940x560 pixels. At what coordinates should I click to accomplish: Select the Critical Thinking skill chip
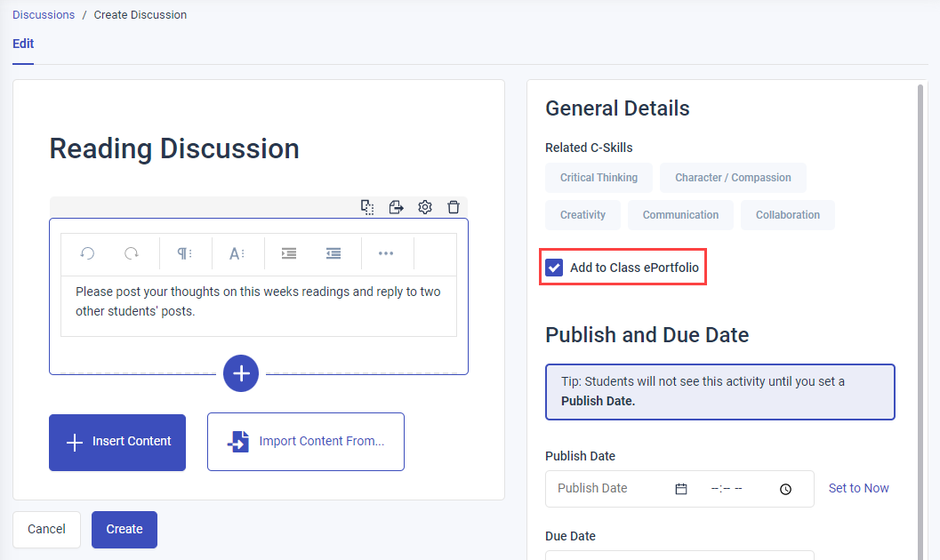pos(599,178)
